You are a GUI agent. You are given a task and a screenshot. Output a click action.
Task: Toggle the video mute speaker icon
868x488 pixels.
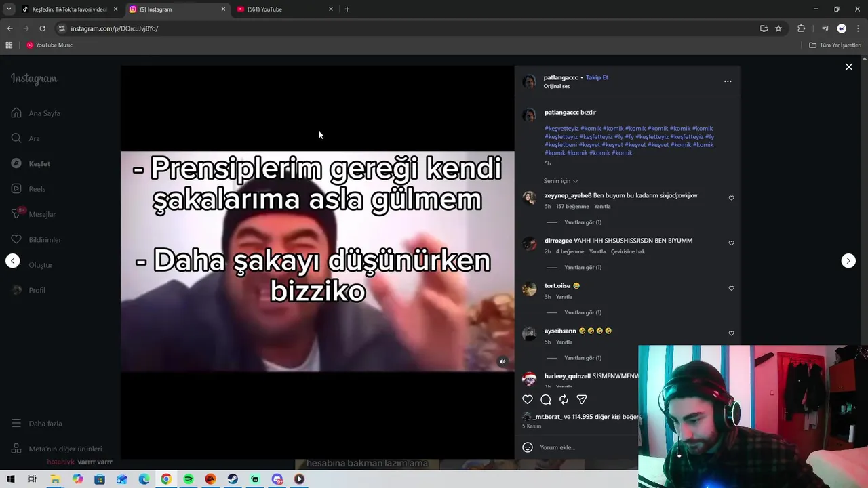pos(502,361)
